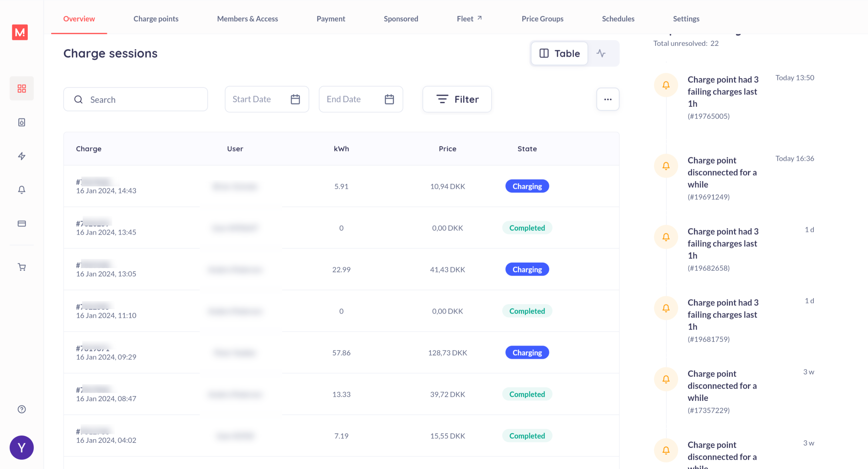868x469 pixels.
Task: Open the three-dots more options menu
Action: point(608,99)
